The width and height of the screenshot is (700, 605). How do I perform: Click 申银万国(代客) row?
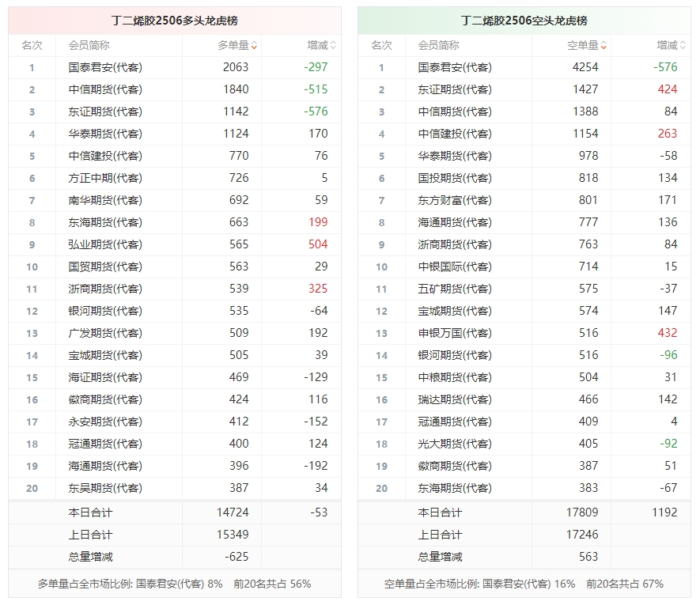[x=524, y=333]
